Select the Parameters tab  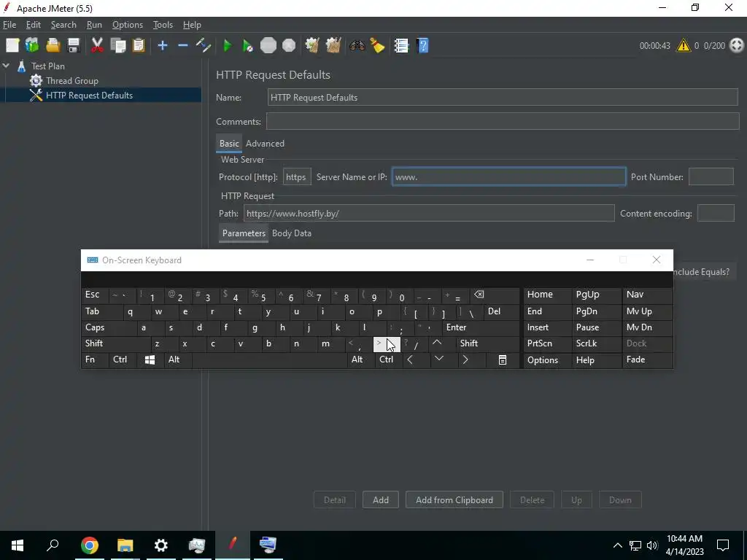click(244, 233)
